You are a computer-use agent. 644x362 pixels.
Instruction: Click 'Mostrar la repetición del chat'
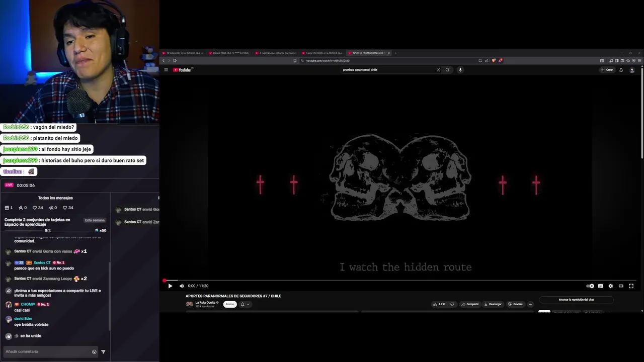pyautogui.click(x=576, y=300)
